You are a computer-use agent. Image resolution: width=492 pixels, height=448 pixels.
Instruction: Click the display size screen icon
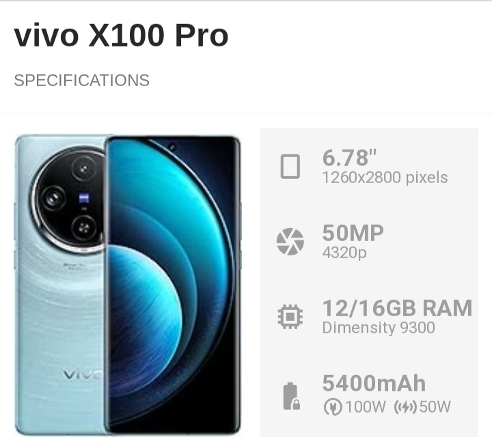tap(290, 167)
